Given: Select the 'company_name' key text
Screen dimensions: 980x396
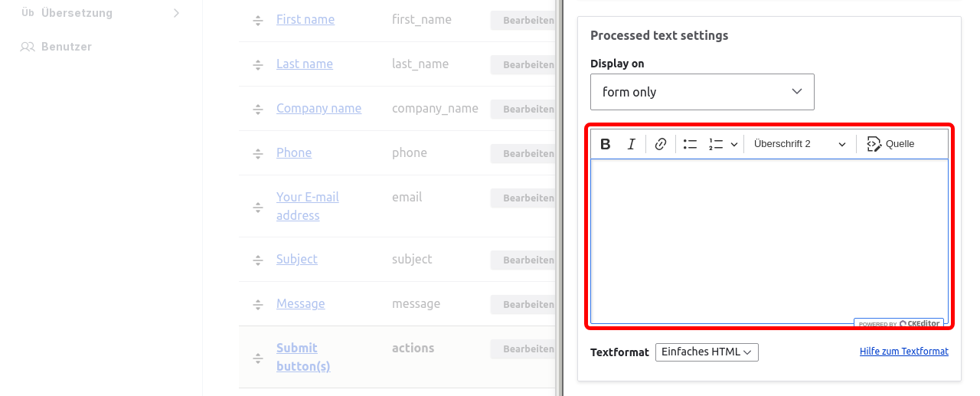Looking at the screenshot, I should click(435, 108).
